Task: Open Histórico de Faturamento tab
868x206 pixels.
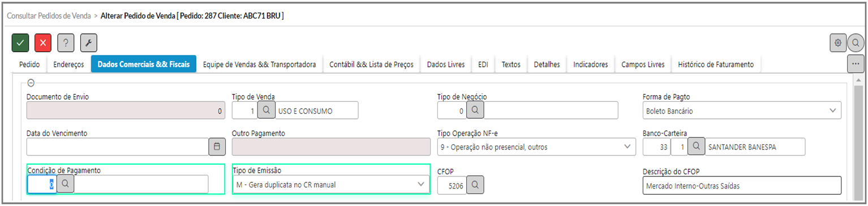Action: (716, 65)
